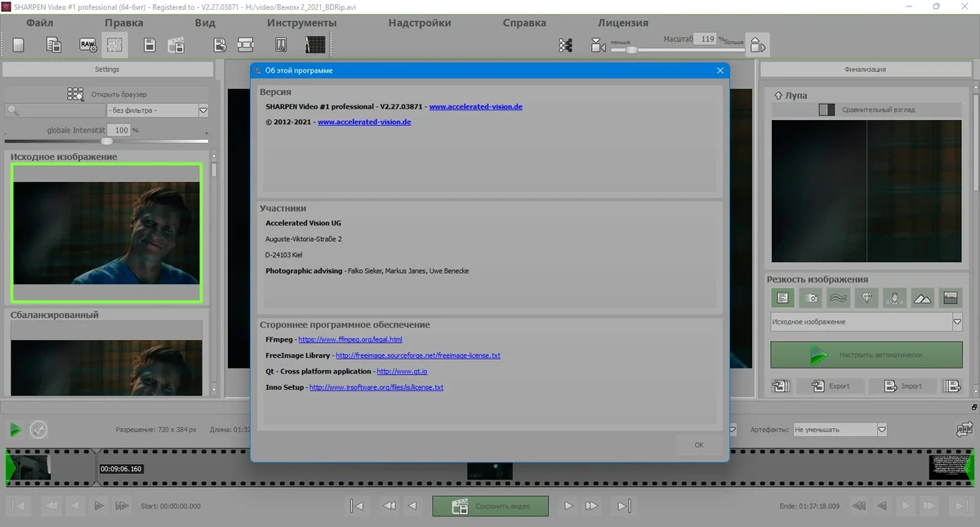Click OK in the about dialog
Image resolution: width=980 pixels, height=527 pixels.
pos(699,444)
